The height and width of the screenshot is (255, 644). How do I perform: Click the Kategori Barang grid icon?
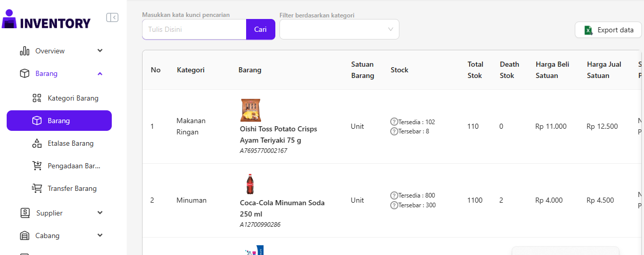[37, 98]
